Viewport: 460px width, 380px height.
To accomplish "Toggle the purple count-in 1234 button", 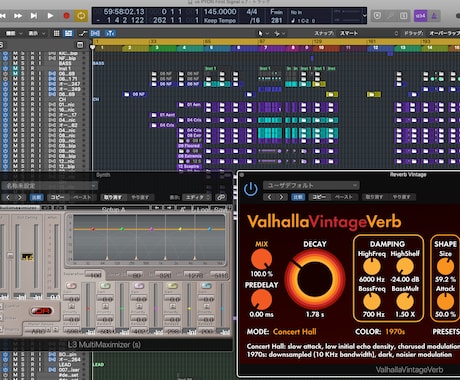I will 420,16.
